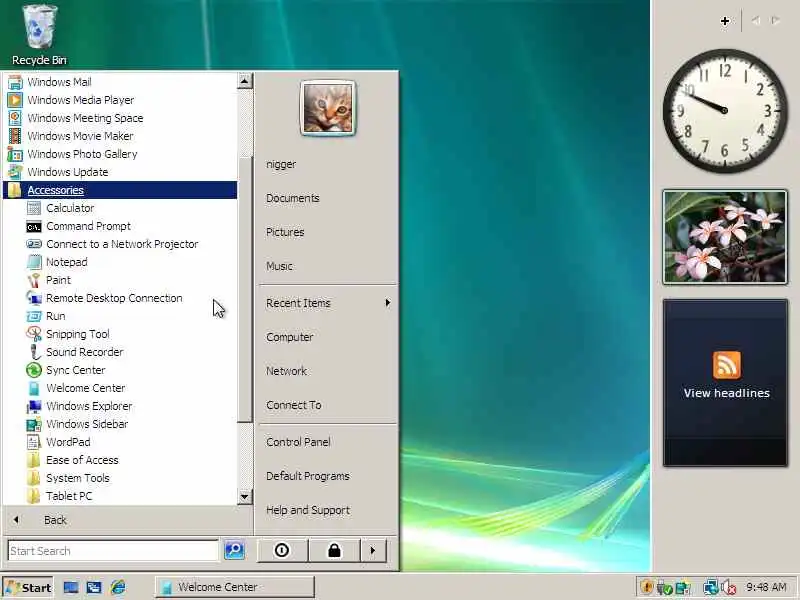Launch Windows Movie Maker icon
The image size is (800, 600).
[x=15, y=136]
